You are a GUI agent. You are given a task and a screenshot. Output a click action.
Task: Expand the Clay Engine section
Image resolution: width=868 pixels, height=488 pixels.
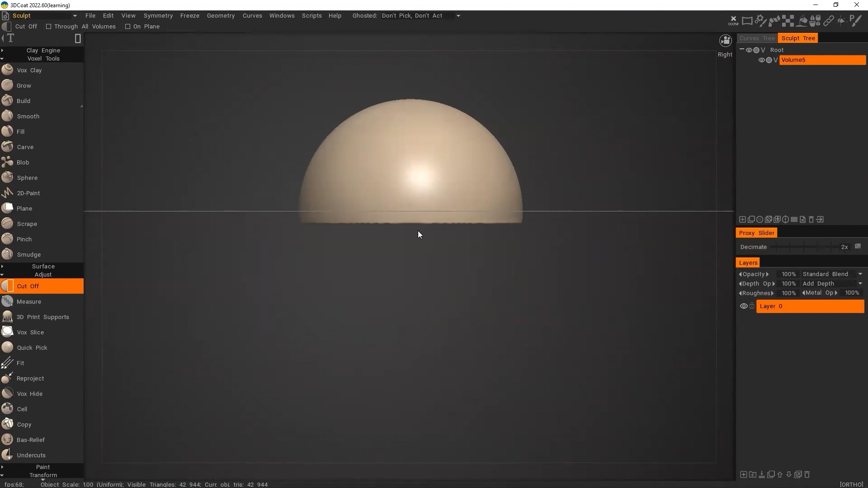pyautogui.click(x=43, y=51)
